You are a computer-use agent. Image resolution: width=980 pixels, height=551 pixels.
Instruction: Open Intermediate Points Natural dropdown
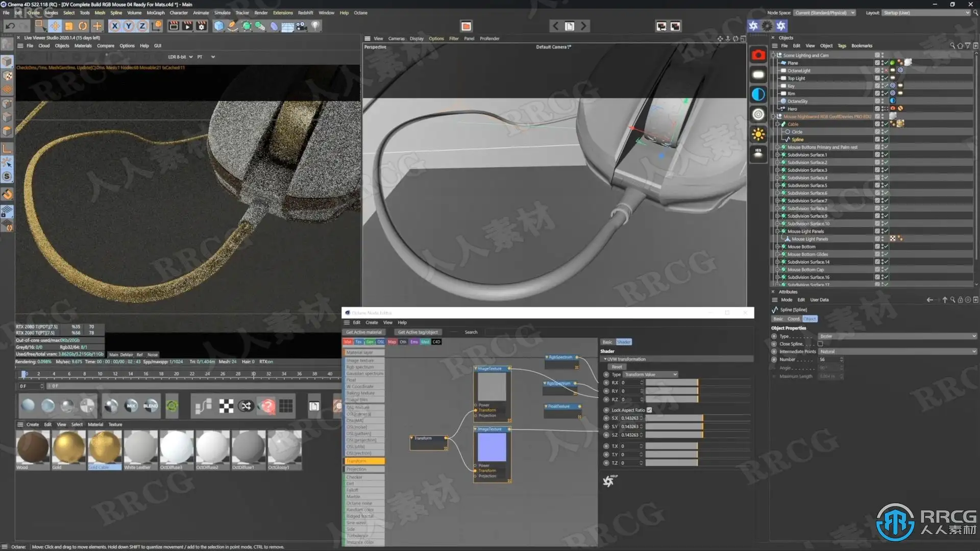[x=897, y=352]
